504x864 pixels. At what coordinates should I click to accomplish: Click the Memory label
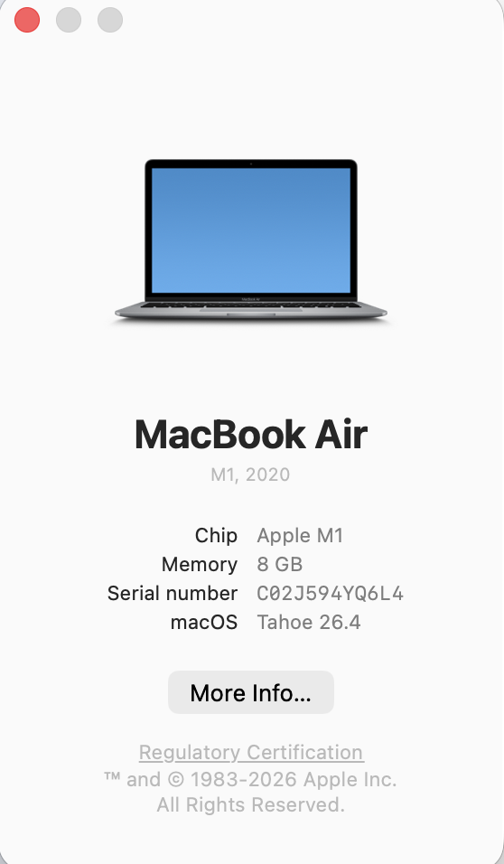(200, 564)
